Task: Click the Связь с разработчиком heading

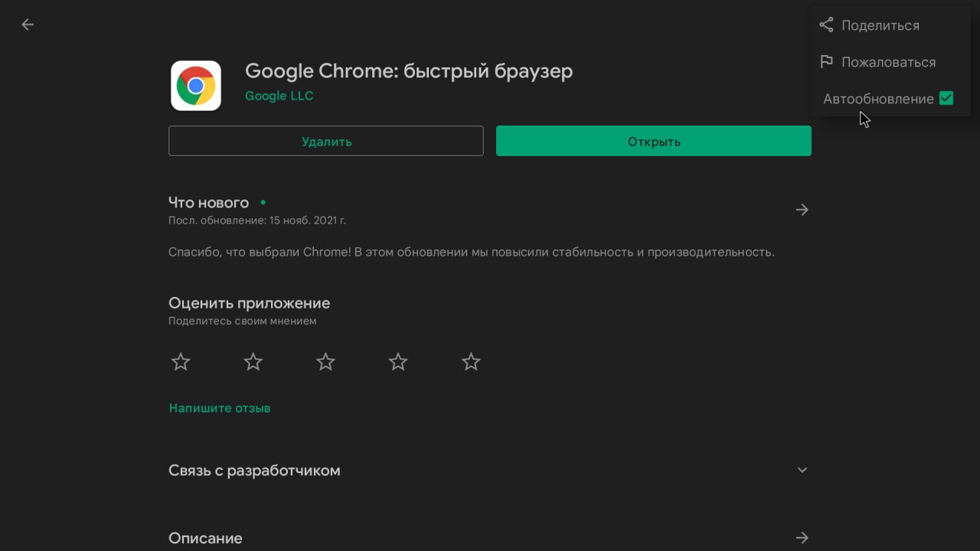Action: point(254,471)
